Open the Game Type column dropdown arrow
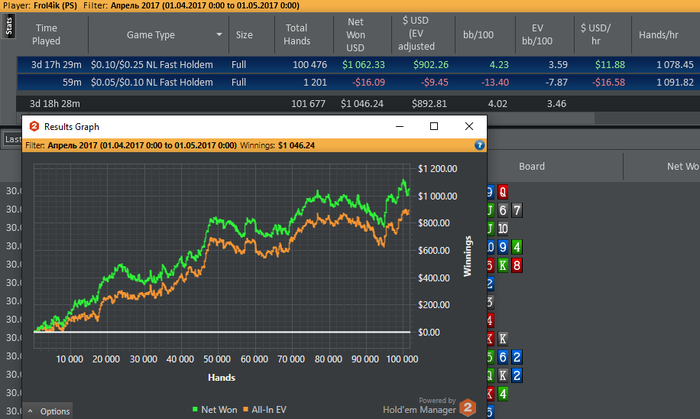This screenshot has height=419, width=700. tap(219, 34)
